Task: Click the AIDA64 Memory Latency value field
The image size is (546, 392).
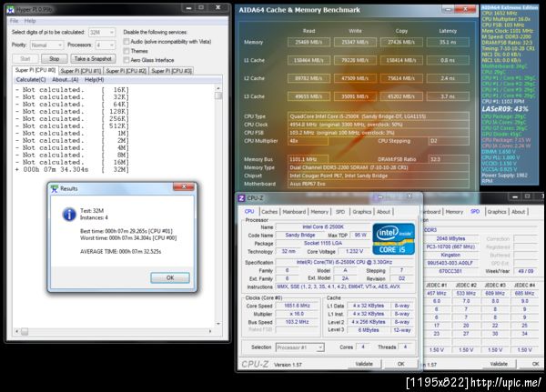Action: (x=448, y=42)
